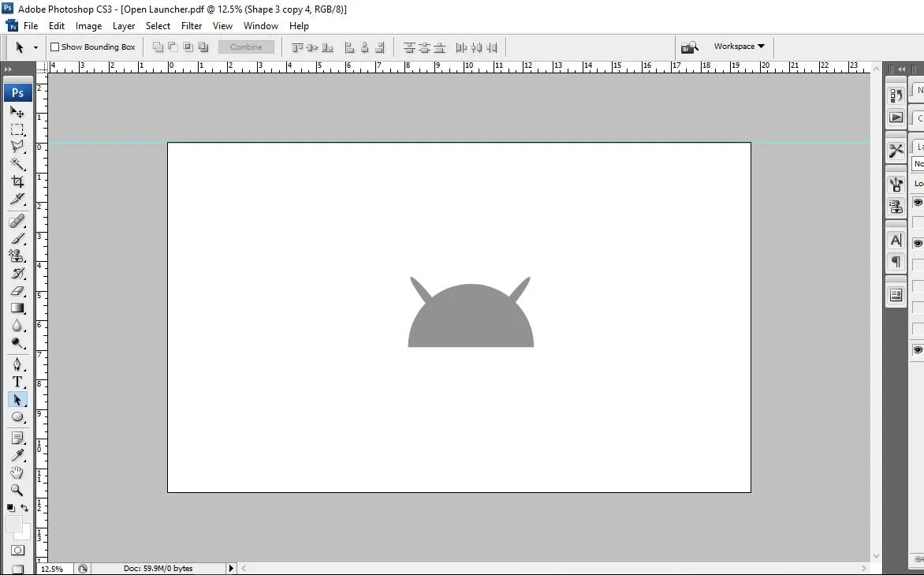Open the View menu
The width and height of the screenshot is (924, 575).
pyautogui.click(x=223, y=26)
